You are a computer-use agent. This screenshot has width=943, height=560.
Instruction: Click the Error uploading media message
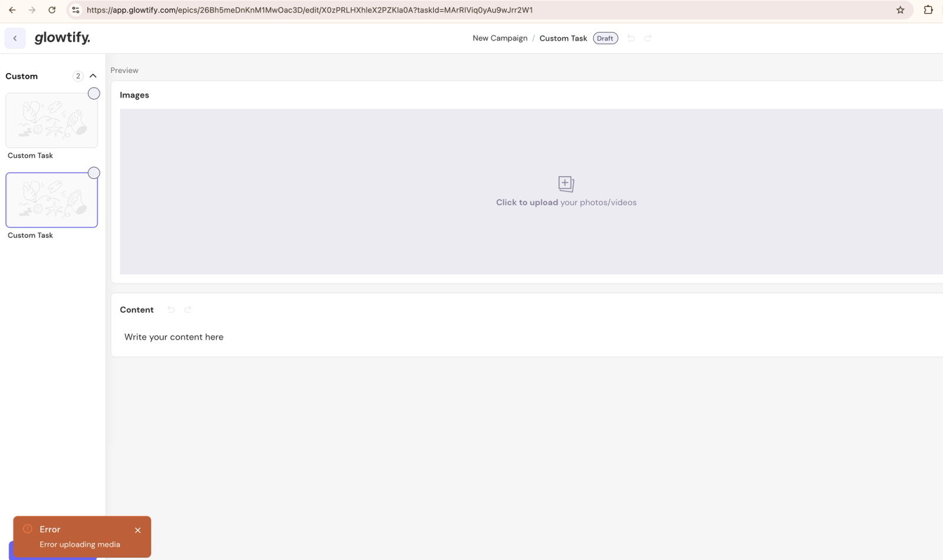point(80,545)
